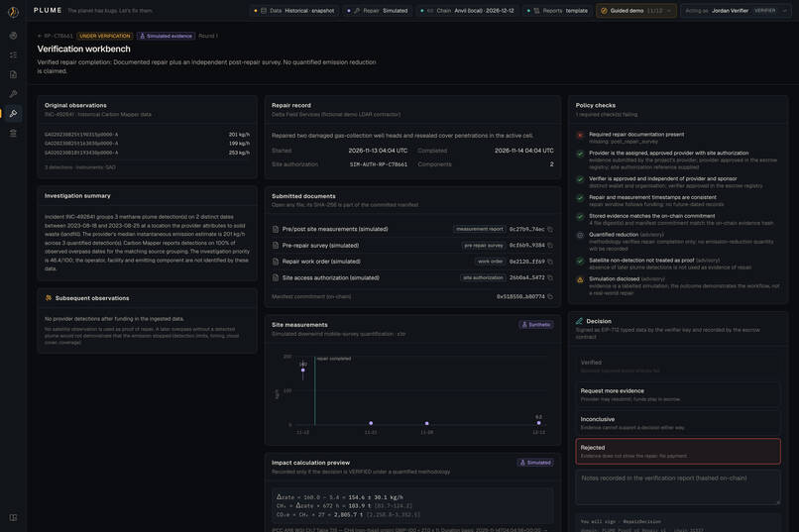Click the 201 kg/h observation value
This screenshot has height=532, width=799.
[239, 135]
